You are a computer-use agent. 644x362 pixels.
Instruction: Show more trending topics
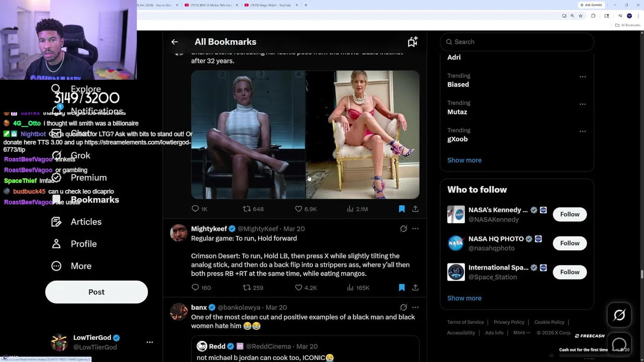pos(464,160)
